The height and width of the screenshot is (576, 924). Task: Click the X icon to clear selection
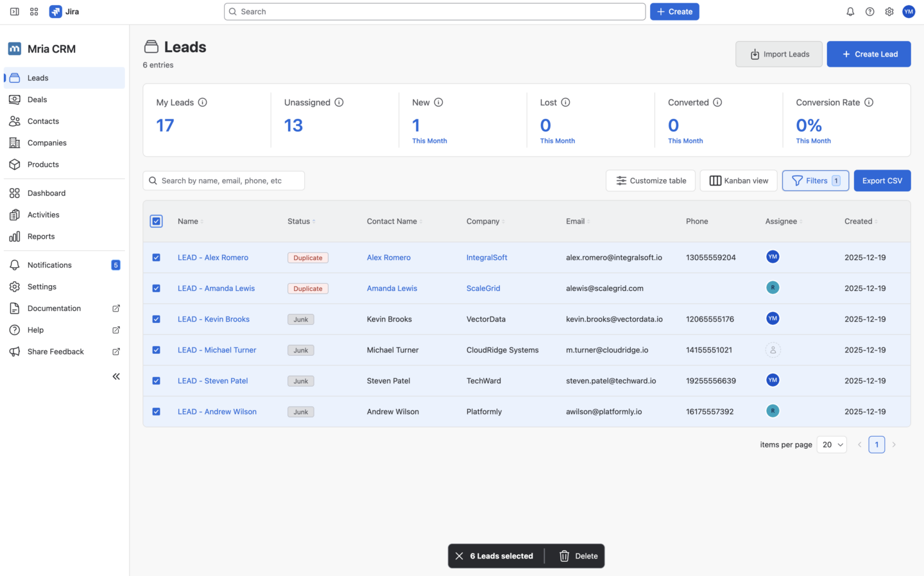[x=459, y=556]
